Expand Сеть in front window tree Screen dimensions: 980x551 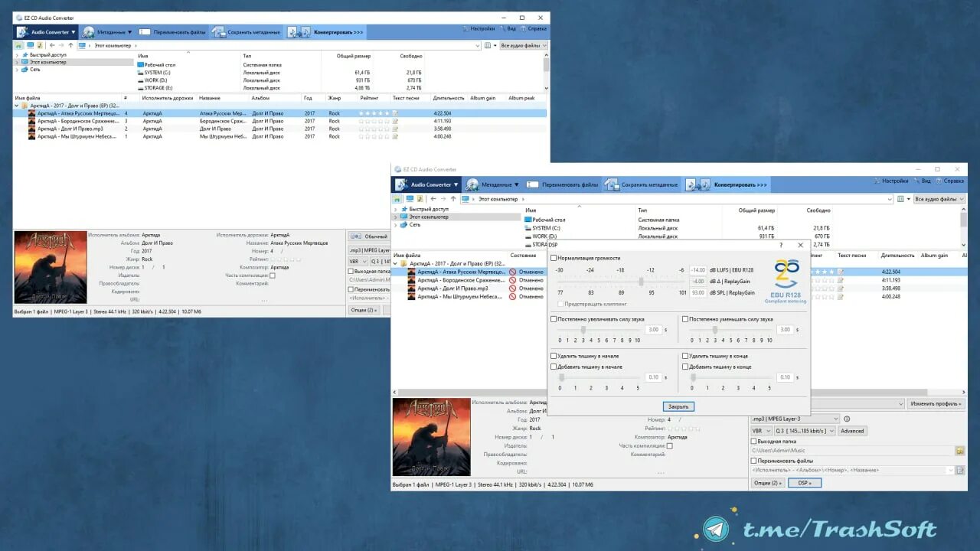[396, 225]
